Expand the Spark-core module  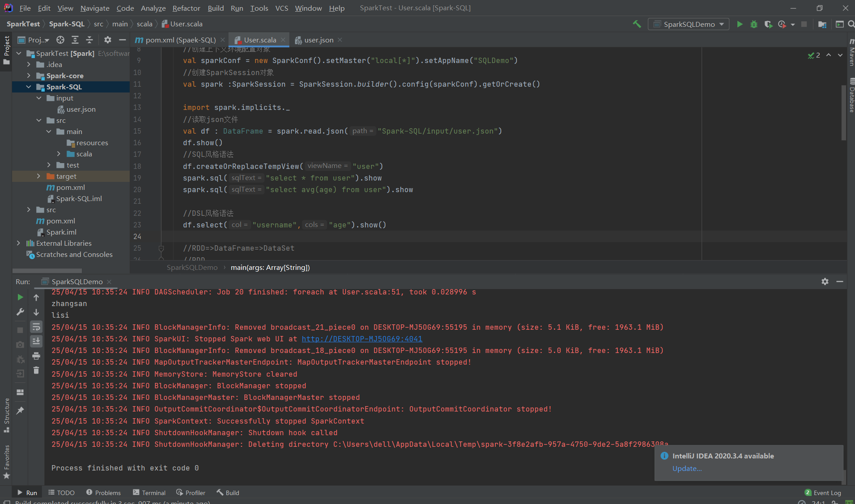tap(29, 76)
